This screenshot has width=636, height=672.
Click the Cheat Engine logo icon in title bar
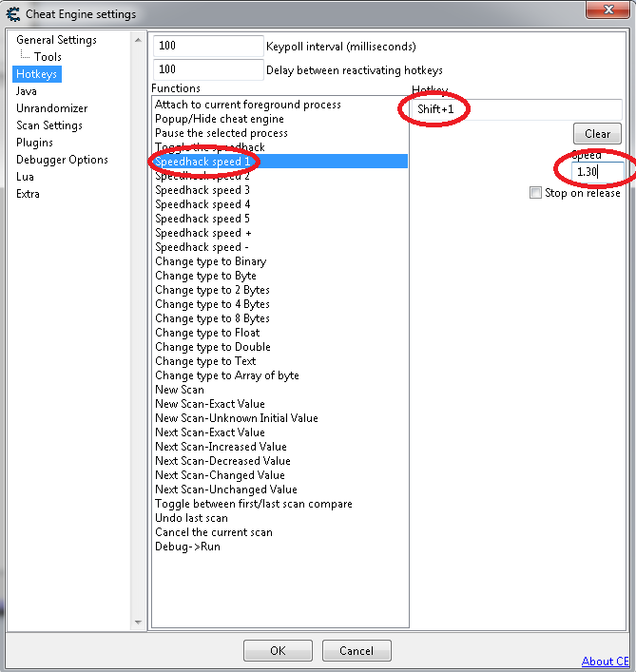(13, 14)
